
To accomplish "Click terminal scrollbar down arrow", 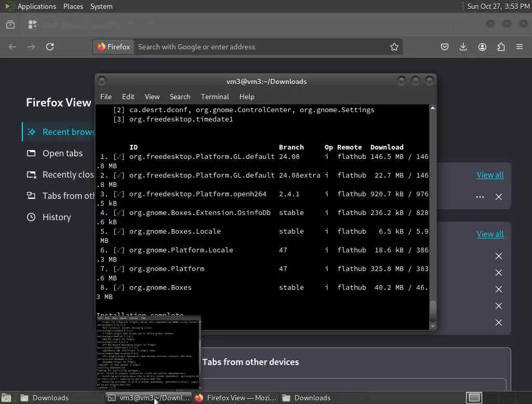I will [x=433, y=326].
